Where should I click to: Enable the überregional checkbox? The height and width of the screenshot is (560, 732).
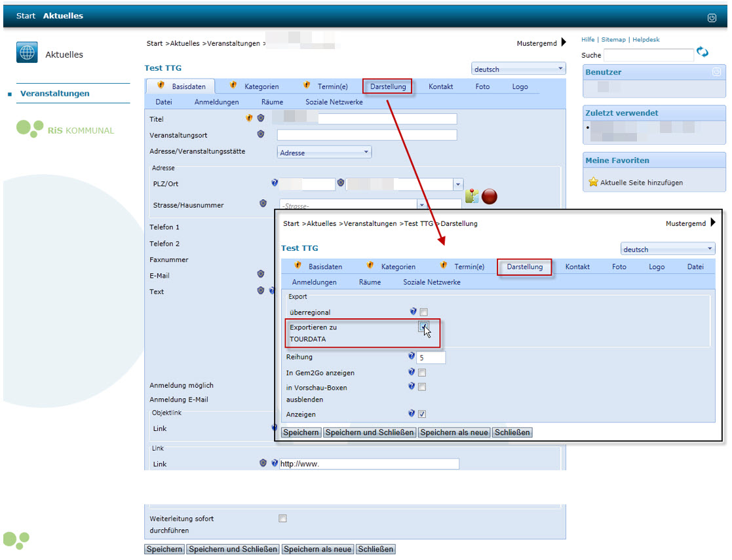tap(423, 312)
